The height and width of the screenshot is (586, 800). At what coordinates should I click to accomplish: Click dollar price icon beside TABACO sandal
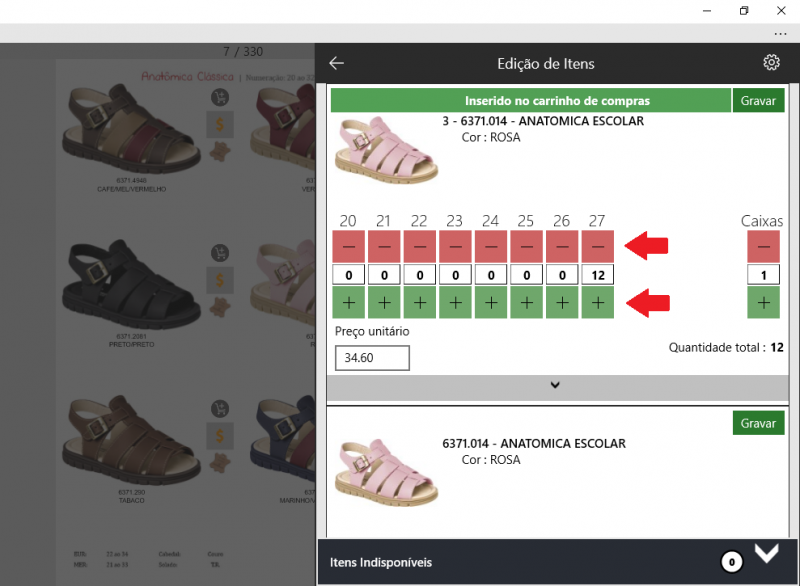(220, 435)
